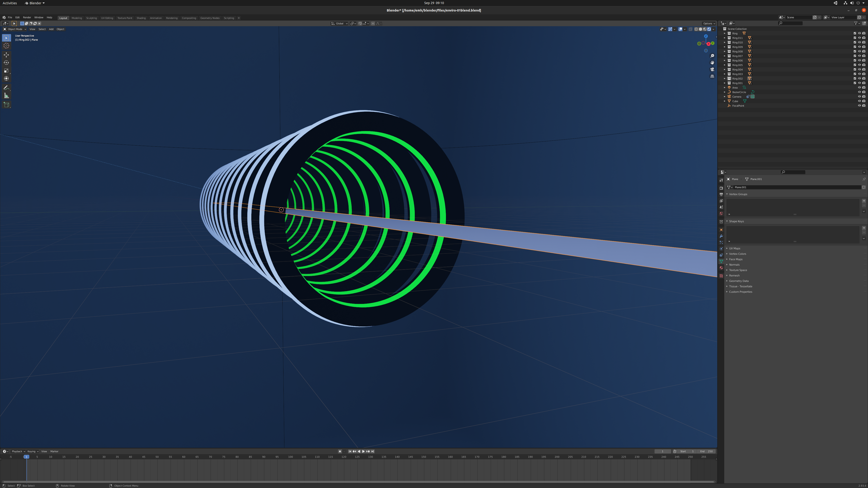Screen dimensions: 868x488
Task: Open the timeline Keying popover
Action: (33, 451)
